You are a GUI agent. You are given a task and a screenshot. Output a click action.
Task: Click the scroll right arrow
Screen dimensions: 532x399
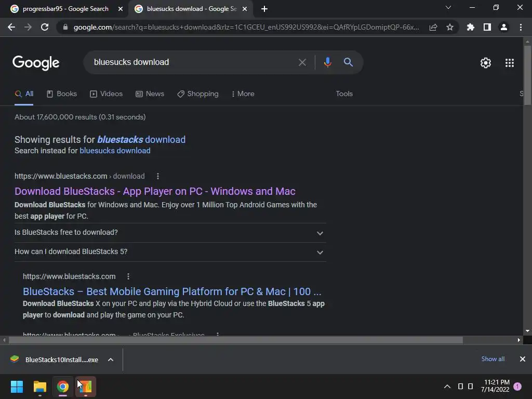(519, 340)
